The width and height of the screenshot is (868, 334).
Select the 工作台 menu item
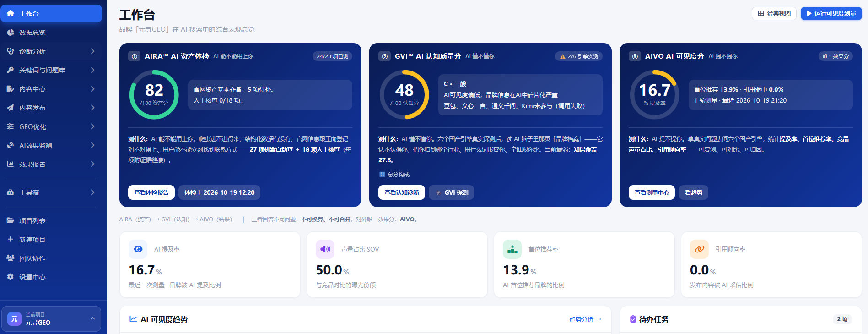[51, 14]
